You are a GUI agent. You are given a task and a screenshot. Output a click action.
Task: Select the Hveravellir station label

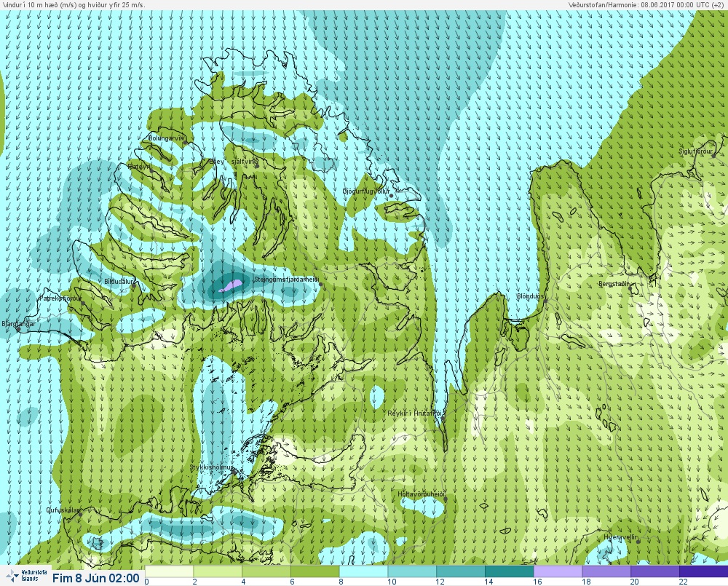click(621, 537)
